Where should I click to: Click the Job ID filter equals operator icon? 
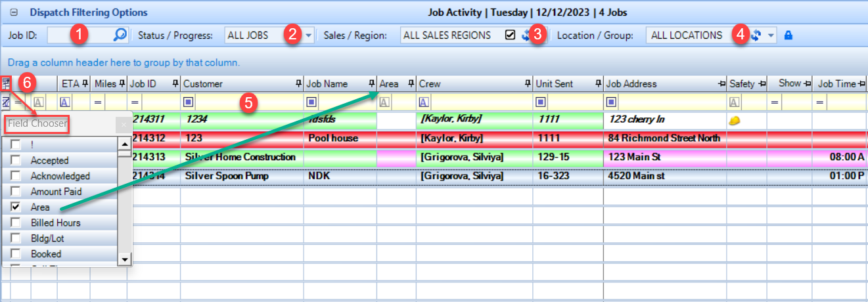coord(134,102)
